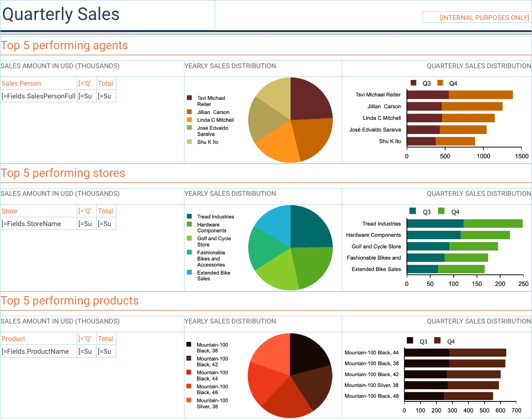Image resolution: width=532 pixels, height=419 pixels.
Task: Select the Extended Bike Sales legend swatch
Action: click(189, 273)
